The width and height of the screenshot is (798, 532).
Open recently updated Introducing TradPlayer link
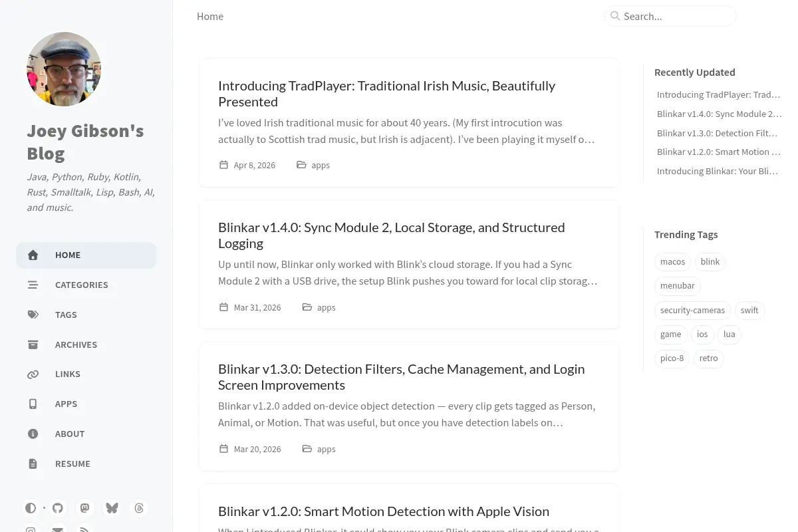(719, 95)
